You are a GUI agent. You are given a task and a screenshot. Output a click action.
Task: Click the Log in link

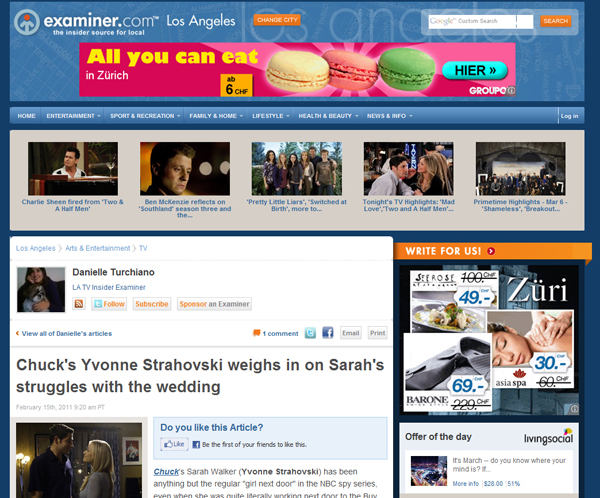569,116
